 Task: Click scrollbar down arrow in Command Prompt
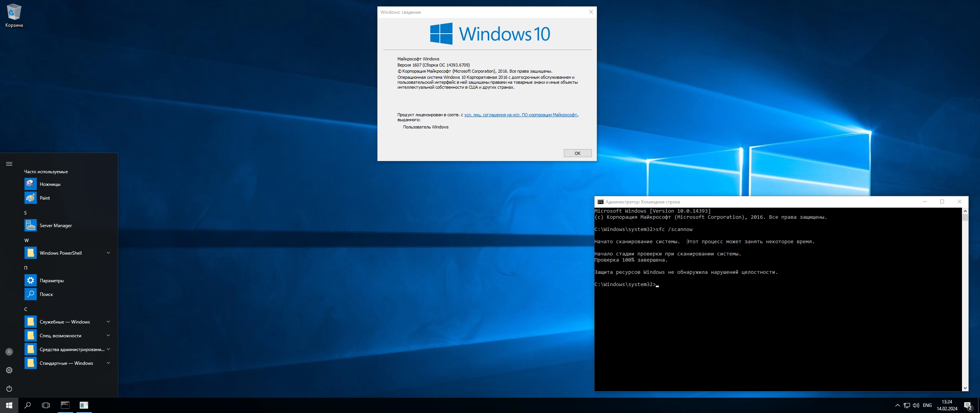click(965, 388)
